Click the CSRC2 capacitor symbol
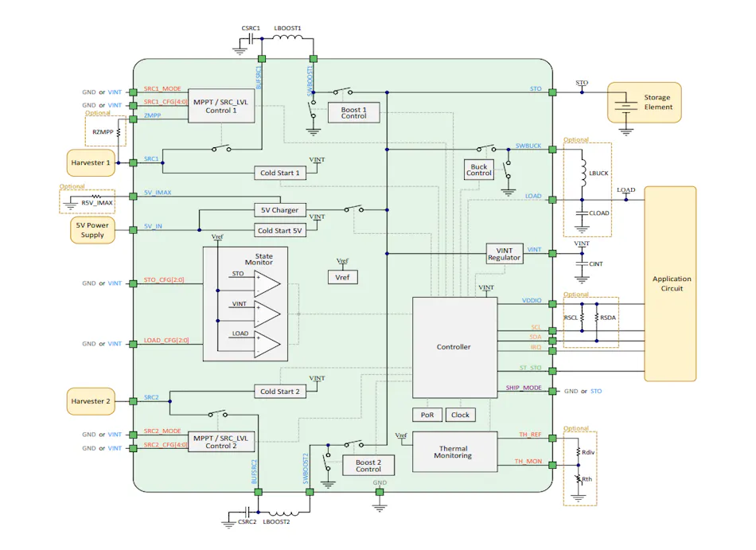The height and width of the screenshot is (550, 756). (247, 513)
